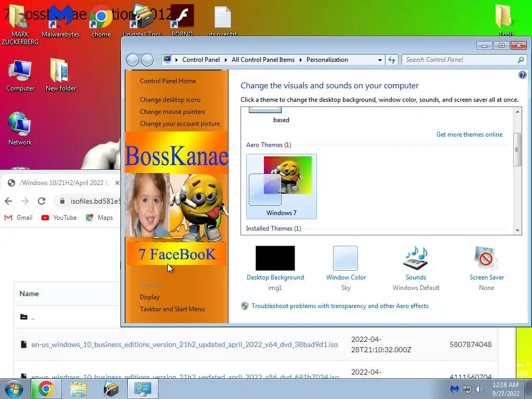Screen dimensions: 532x399
Task: Expand the All Control Panel Items breadcrumb arrow
Action: [300, 60]
